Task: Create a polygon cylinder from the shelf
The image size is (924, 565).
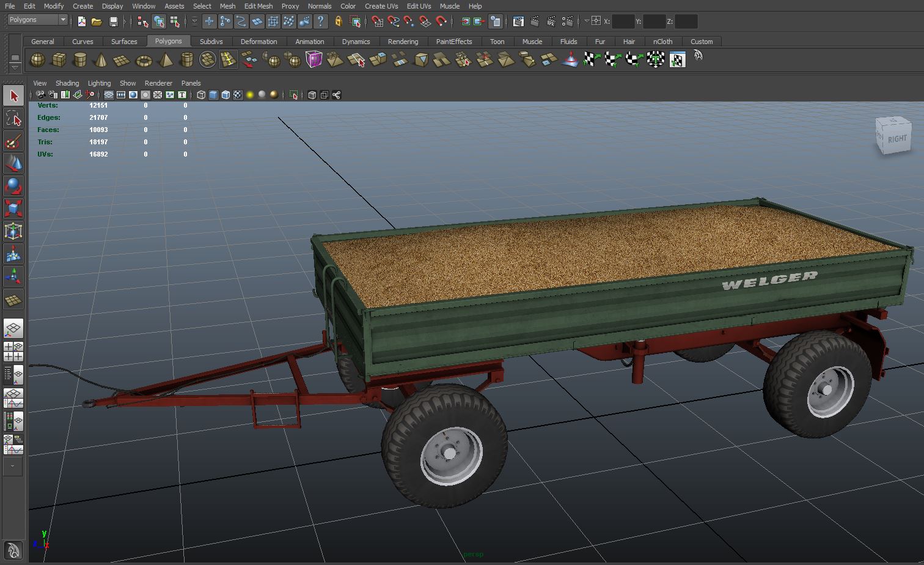Action: pyautogui.click(x=80, y=60)
